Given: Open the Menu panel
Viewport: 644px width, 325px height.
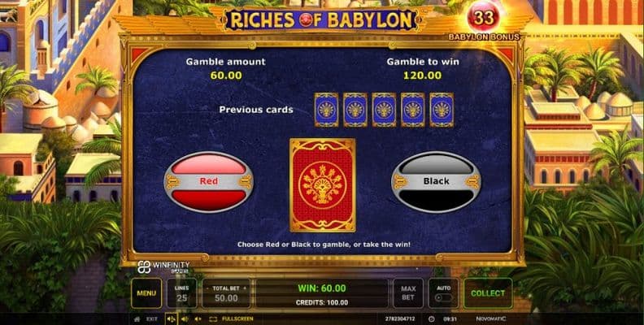Looking at the screenshot, I should 146,293.
